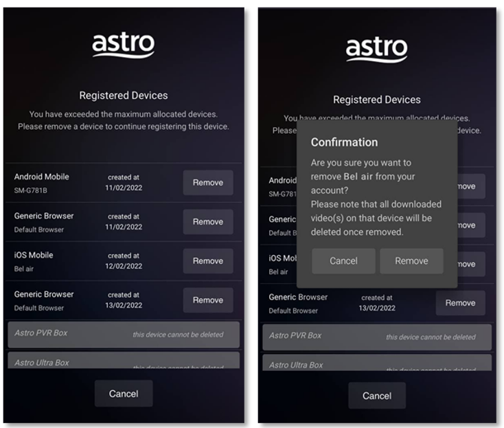This screenshot has width=504, height=428.
Task: Remove Generic Browser created 11/02/2022 on the left screen
Action: (208, 222)
